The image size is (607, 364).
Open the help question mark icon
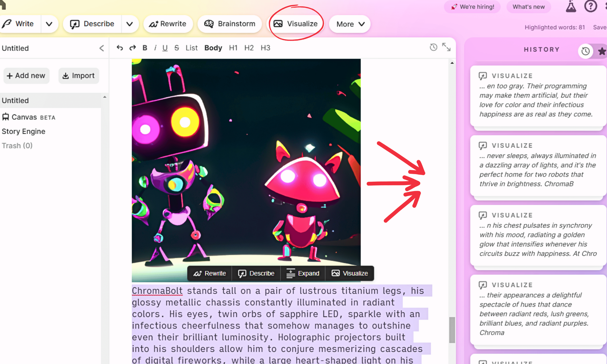(x=591, y=6)
